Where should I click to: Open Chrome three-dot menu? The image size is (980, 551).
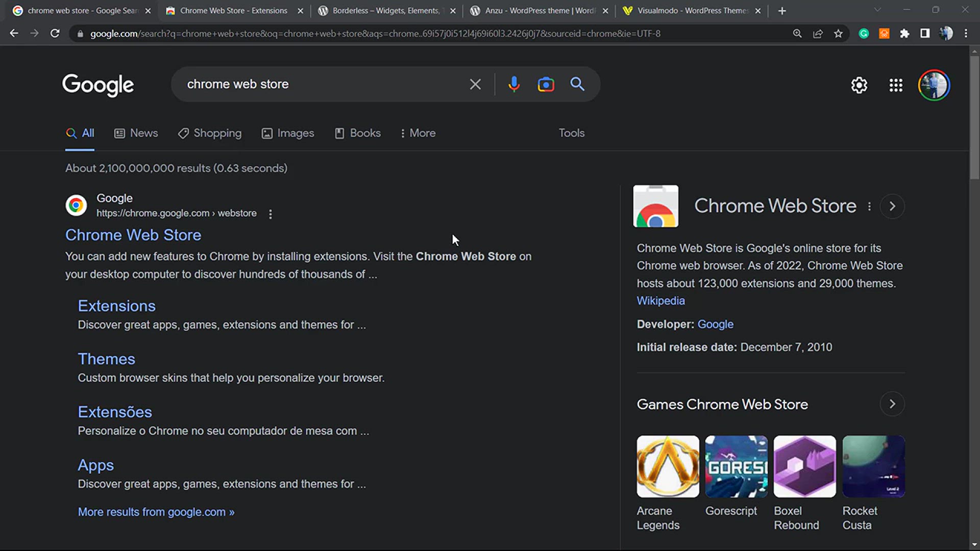(x=966, y=34)
